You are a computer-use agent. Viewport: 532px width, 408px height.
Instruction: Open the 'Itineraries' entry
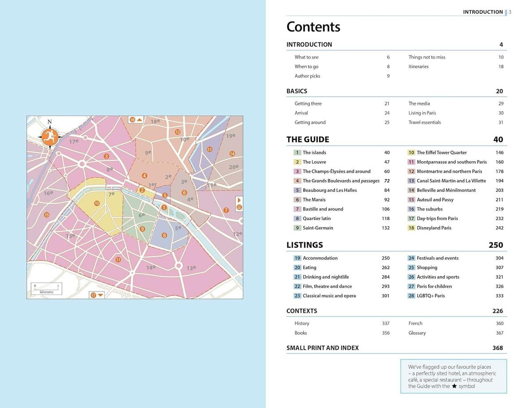click(x=419, y=66)
